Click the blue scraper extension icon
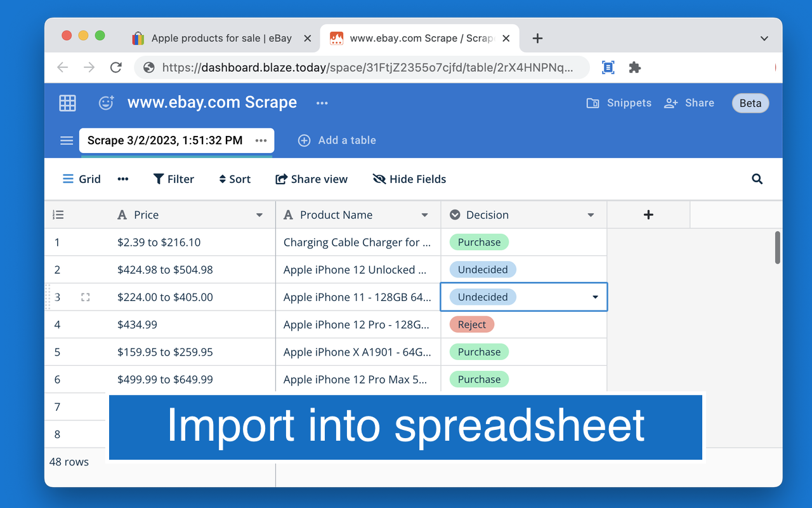 [608, 67]
